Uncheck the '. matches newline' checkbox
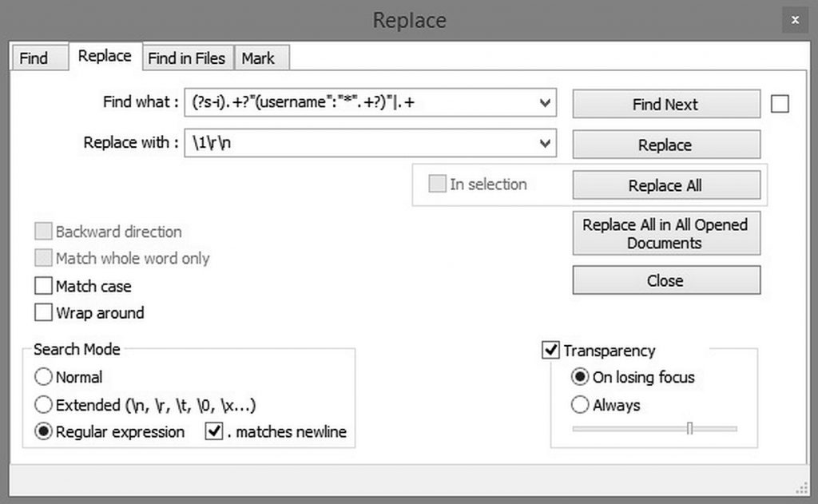The image size is (818, 504). (214, 432)
